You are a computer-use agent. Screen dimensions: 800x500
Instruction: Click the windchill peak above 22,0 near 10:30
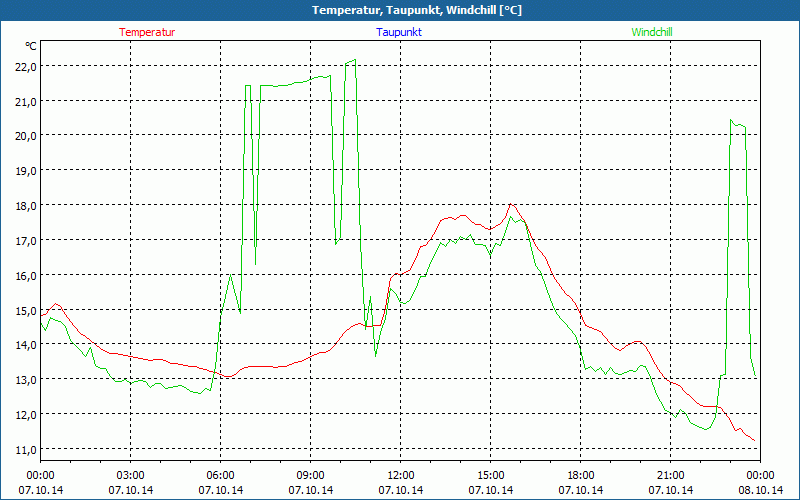355,60
